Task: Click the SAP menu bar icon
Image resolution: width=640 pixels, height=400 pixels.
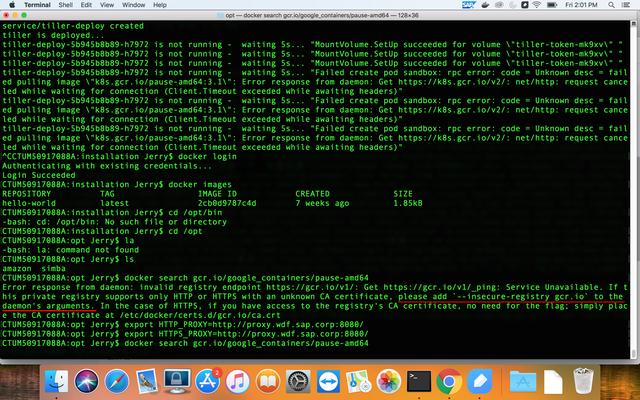Action: 469,5
